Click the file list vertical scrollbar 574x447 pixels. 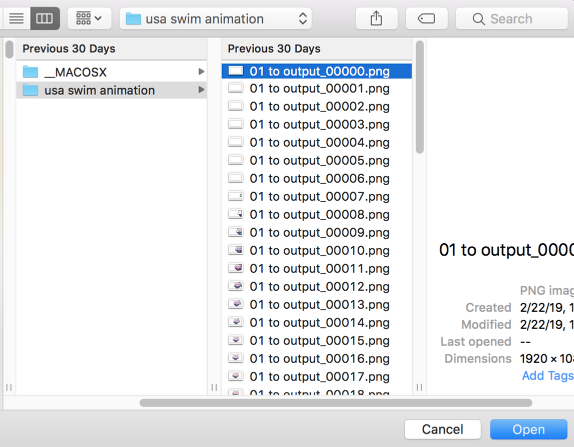(x=420, y=97)
